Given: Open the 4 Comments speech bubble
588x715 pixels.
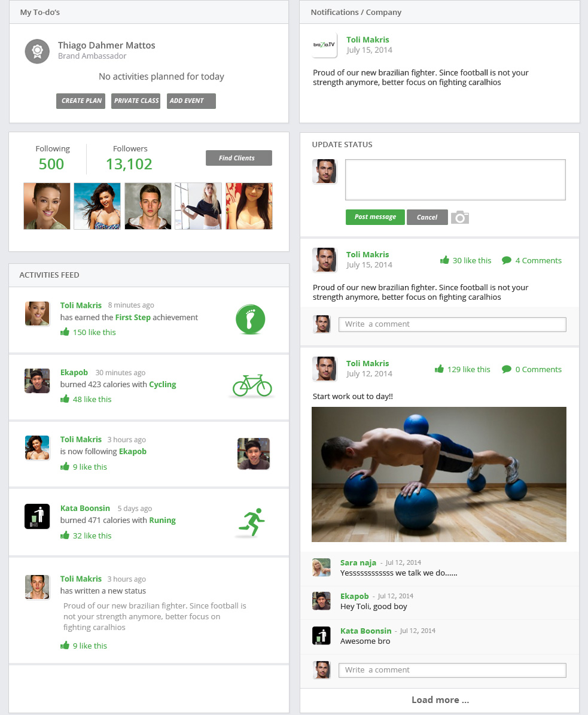Looking at the screenshot, I should (507, 260).
